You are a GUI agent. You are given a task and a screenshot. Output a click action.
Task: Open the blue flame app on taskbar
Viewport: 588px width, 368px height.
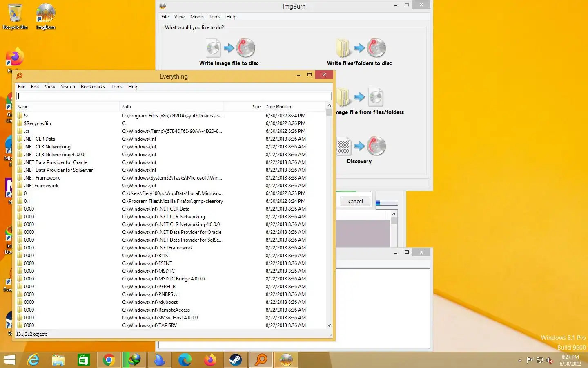click(160, 360)
